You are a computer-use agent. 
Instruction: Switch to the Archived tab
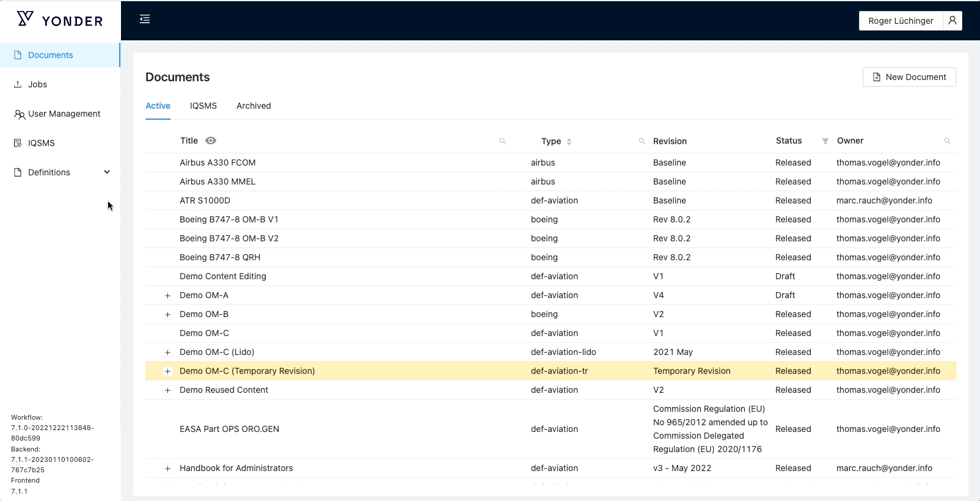pyautogui.click(x=254, y=106)
